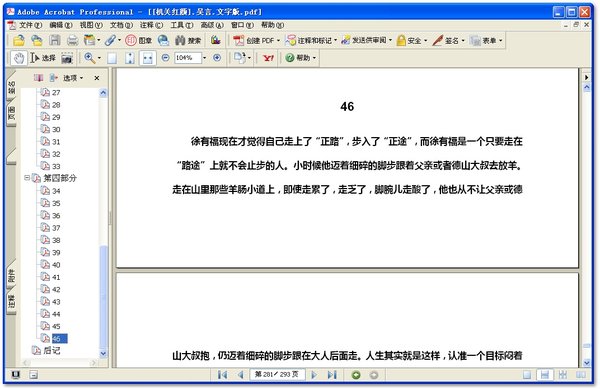Open the 注释 menu
The height and width of the screenshot is (390, 600).
pyautogui.click(x=151, y=25)
